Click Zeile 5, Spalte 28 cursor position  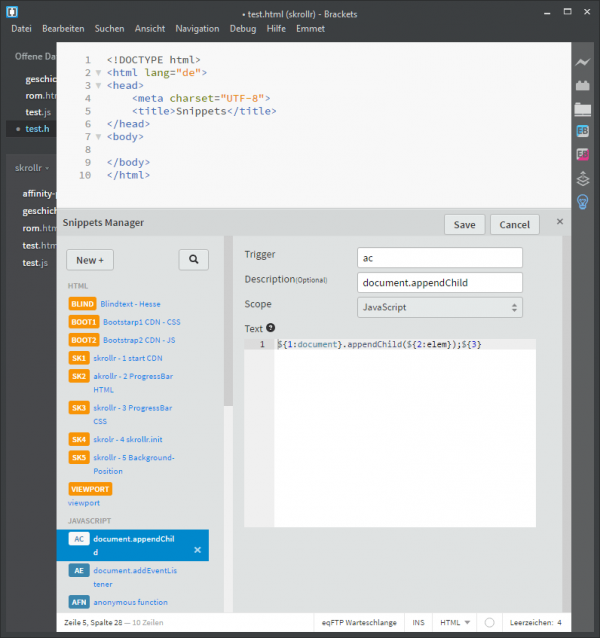(x=93, y=623)
